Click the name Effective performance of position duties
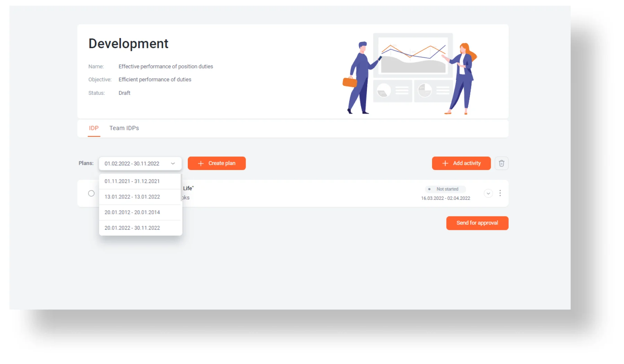This screenshot has width=624, height=364. 166,66
